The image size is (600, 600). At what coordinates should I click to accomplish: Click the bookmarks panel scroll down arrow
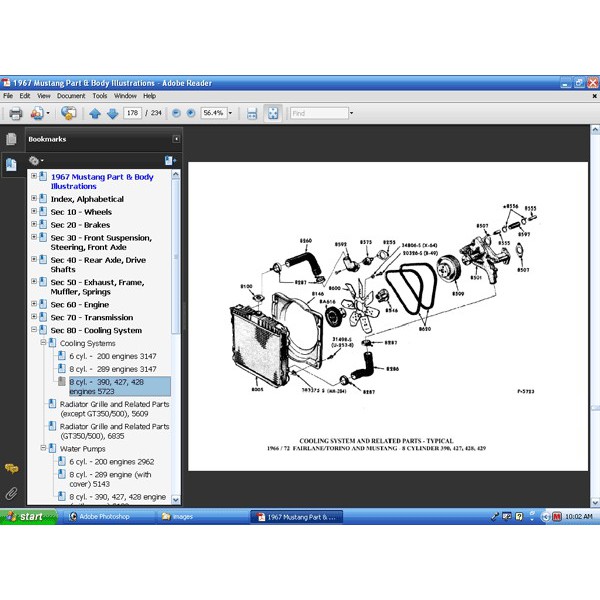[176, 499]
